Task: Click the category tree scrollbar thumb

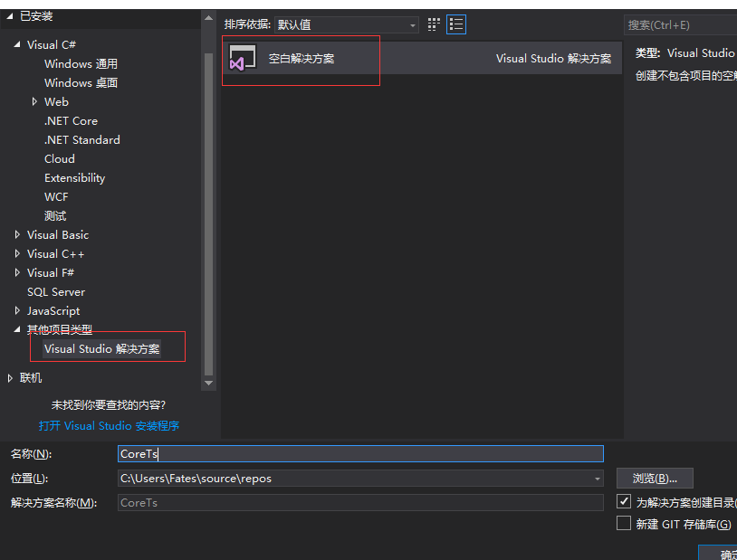Action: click(208, 214)
